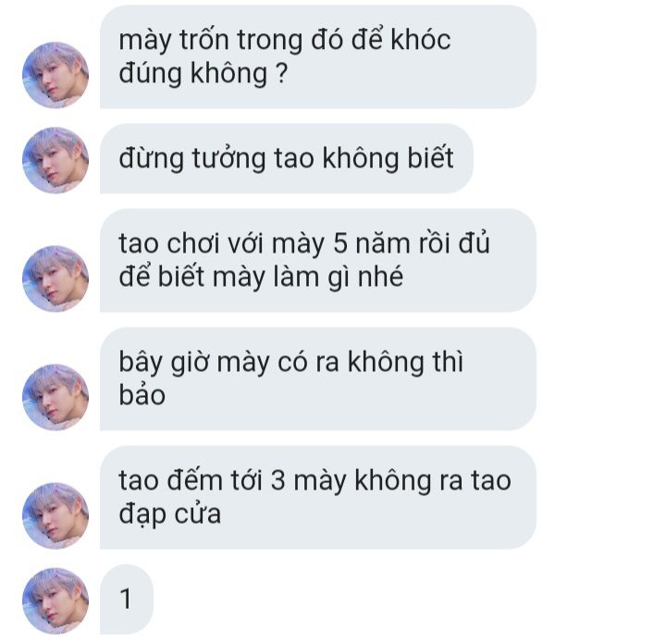The width and height of the screenshot is (666, 644).
Task: Click the word "khóc" in the first message
Action: [421, 40]
